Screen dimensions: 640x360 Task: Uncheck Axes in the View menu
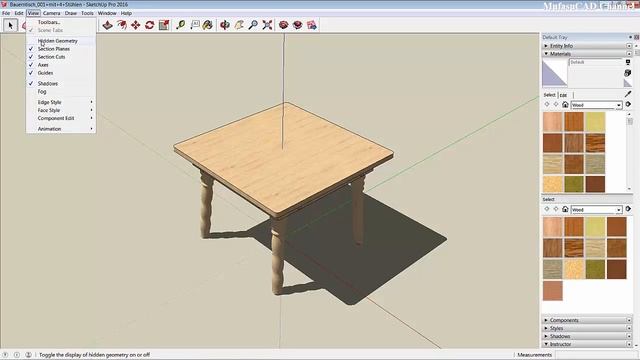(x=61, y=65)
